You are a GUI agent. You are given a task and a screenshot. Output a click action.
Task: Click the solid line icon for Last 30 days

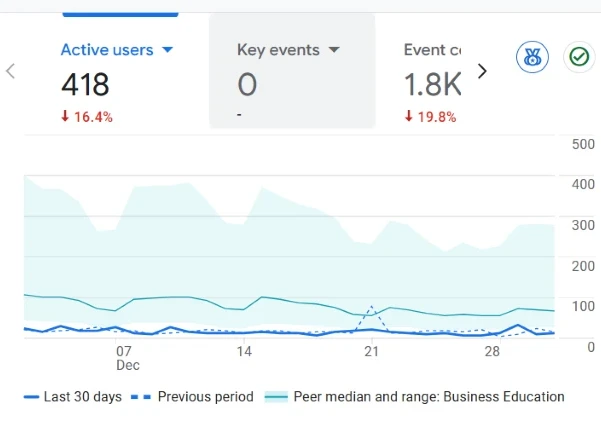coord(31,397)
